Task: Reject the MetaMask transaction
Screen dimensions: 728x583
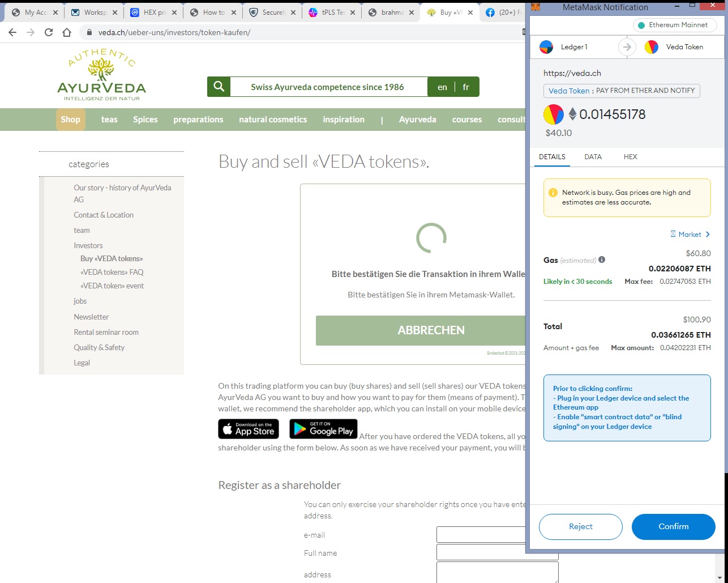Action: [581, 526]
